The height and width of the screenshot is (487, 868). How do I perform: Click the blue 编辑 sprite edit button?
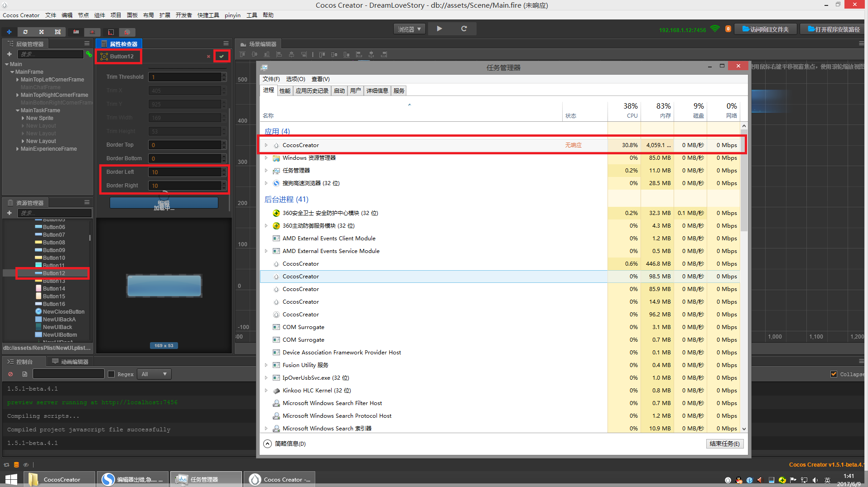point(164,202)
